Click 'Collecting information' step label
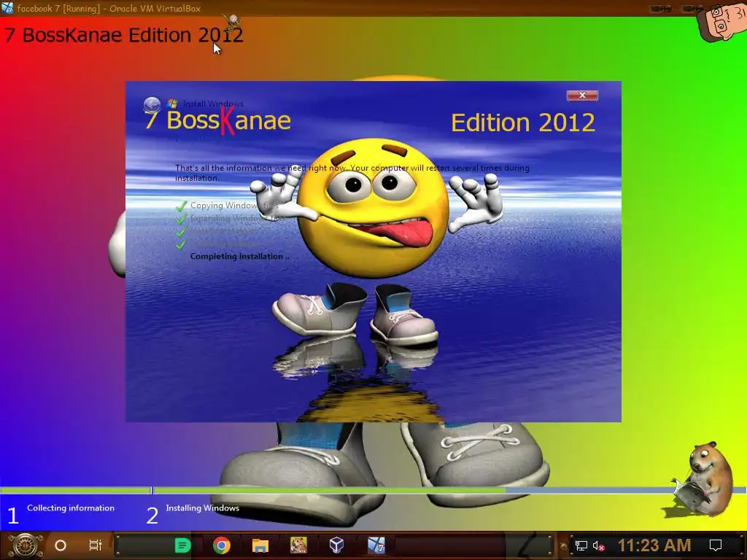 (71, 508)
